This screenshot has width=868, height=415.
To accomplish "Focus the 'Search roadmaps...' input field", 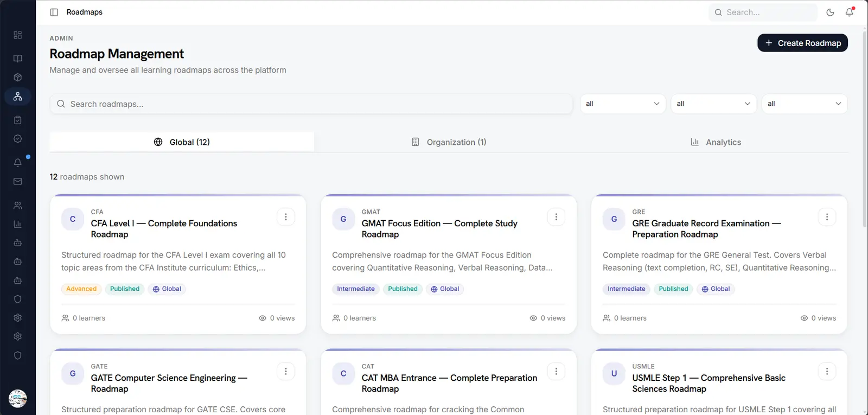I will (x=311, y=104).
